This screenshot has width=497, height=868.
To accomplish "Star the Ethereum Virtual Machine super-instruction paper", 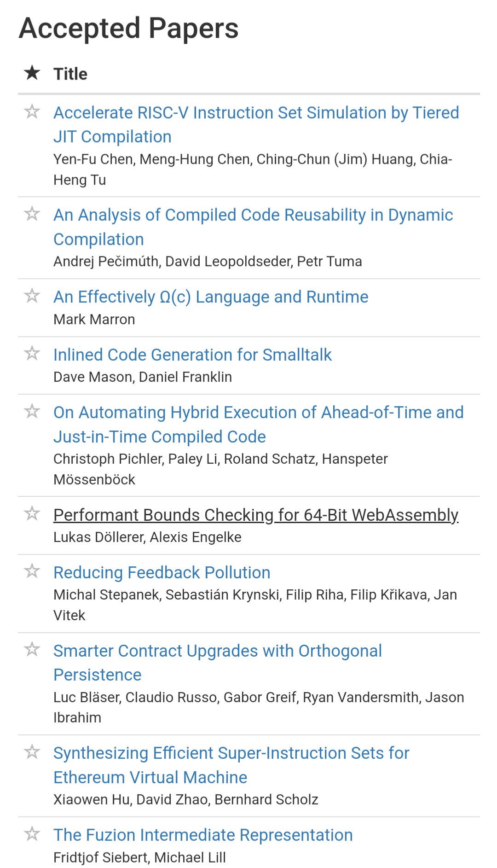I will 32,752.
